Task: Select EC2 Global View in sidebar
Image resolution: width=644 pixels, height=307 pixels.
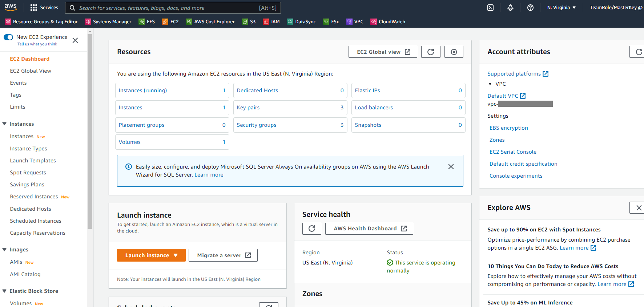Action: pyautogui.click(x=31, y=71)
